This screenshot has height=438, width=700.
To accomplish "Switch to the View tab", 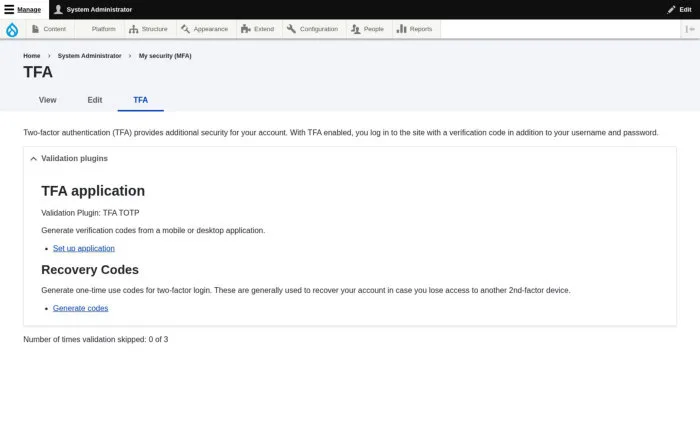I will (x=47, y=100).
